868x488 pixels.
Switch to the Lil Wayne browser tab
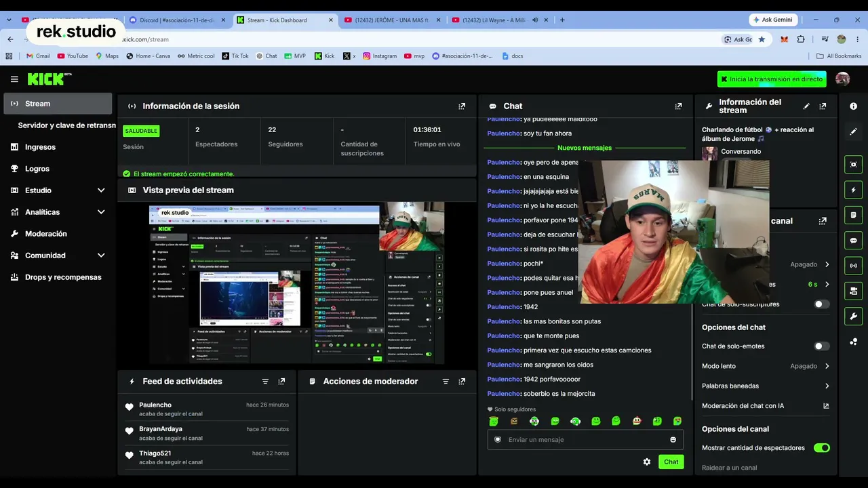pos(499,20)
